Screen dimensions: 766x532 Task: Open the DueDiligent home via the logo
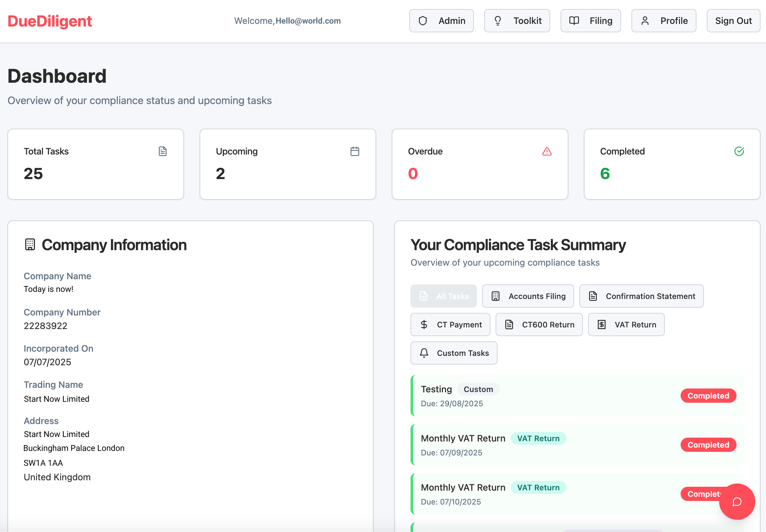click(x=50, y=21)
